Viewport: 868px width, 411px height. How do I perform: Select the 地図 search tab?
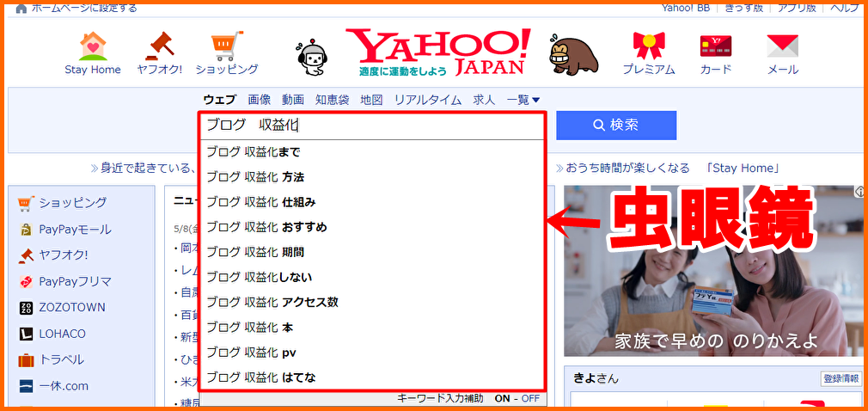pos(371,101)
